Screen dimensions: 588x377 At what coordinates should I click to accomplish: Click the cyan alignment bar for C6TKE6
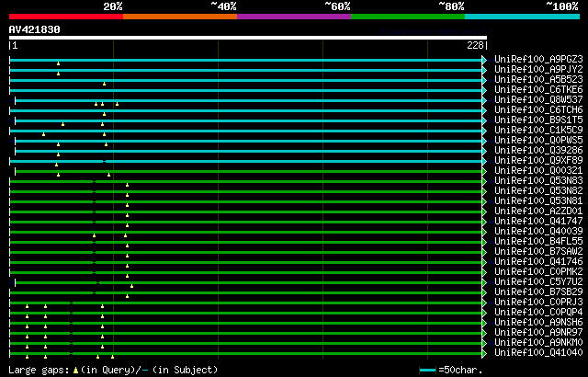pos(245,90)
